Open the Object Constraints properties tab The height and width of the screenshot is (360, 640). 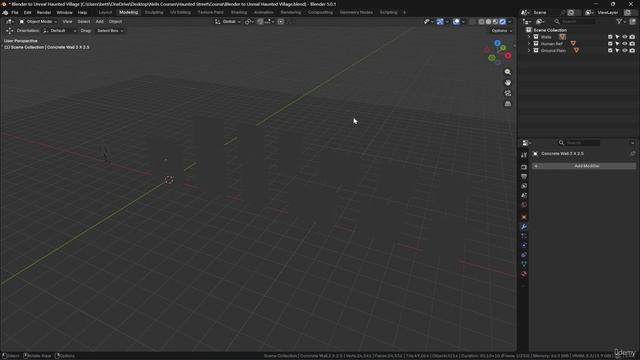tap(524, 255)
